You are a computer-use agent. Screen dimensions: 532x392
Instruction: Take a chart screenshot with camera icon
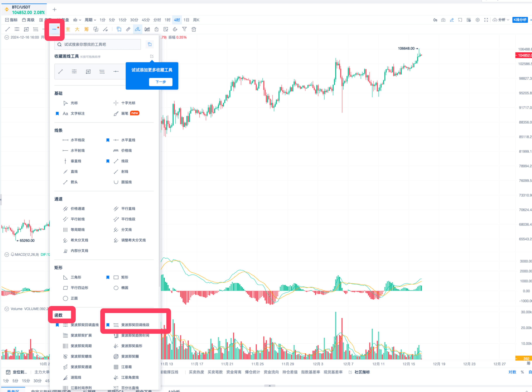(x=443, y=20)
